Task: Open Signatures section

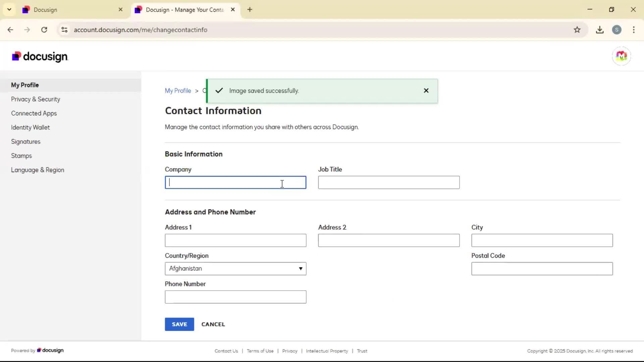Action: tap(25, 141)
